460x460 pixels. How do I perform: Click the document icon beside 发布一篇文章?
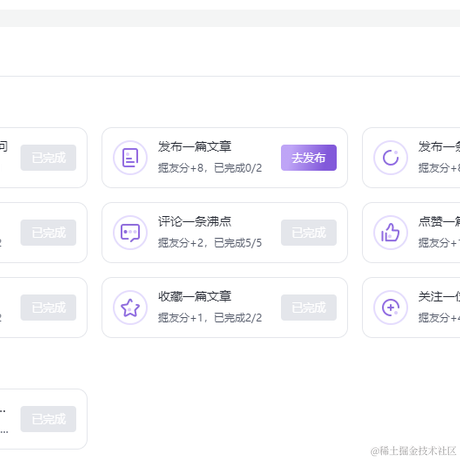click(x=130, y=158)
